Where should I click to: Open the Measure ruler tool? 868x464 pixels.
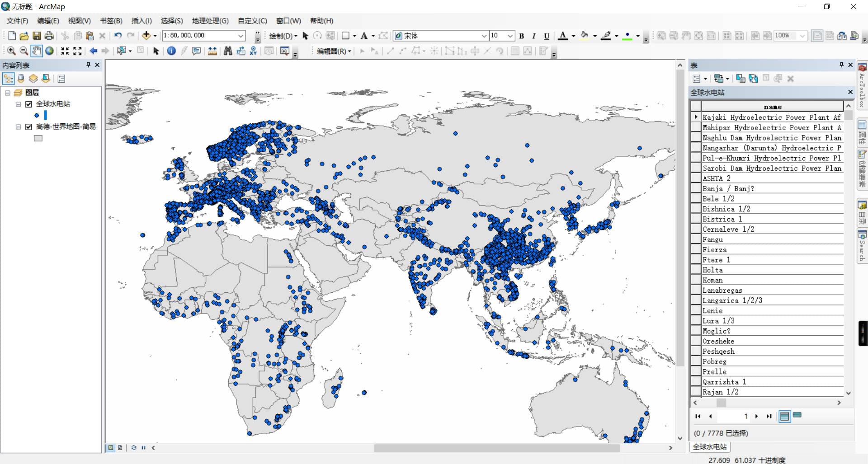(212, 51)
